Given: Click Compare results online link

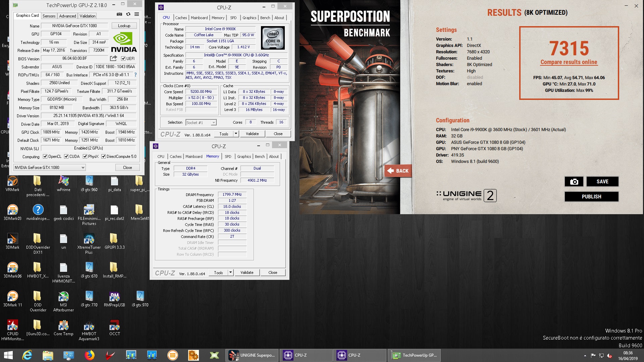Looking at the screenshot, I should coord(569,62).
